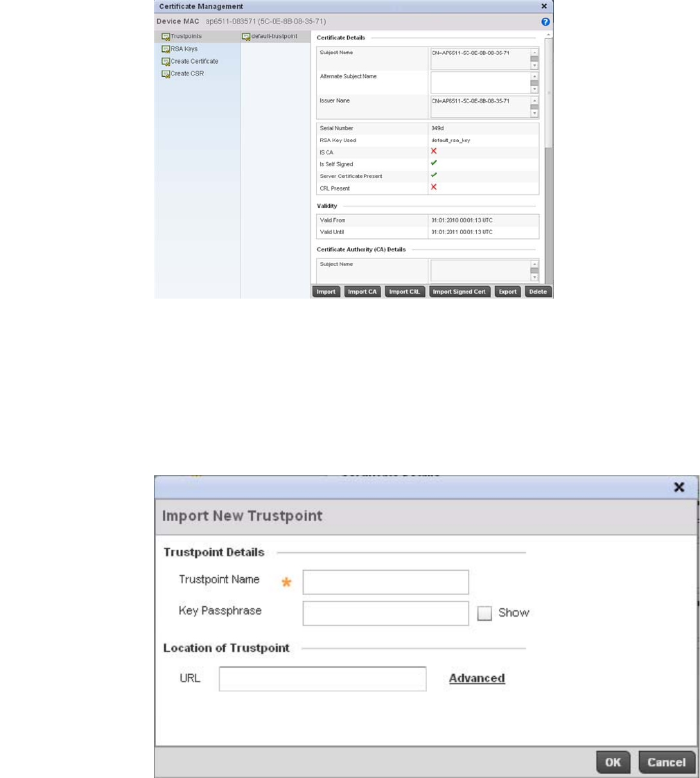
Task: Click the Alternate Subject Name down arrow
Action: click(x=534, y=89)
